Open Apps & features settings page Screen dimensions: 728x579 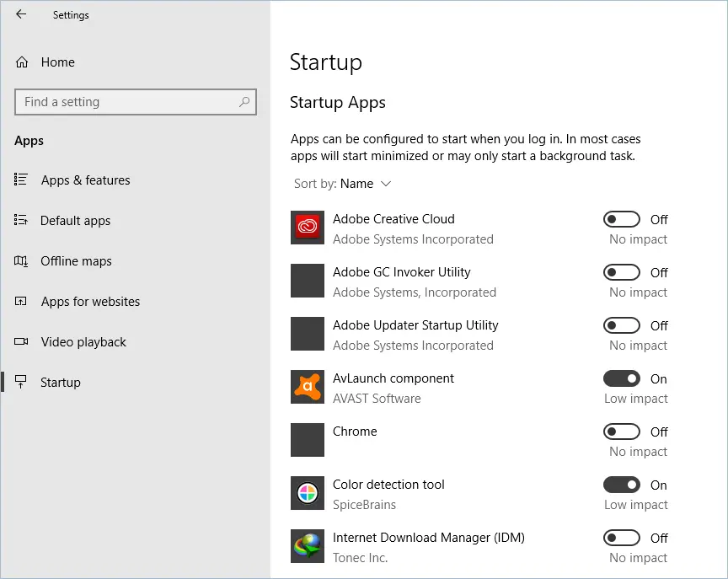(85, 180)
